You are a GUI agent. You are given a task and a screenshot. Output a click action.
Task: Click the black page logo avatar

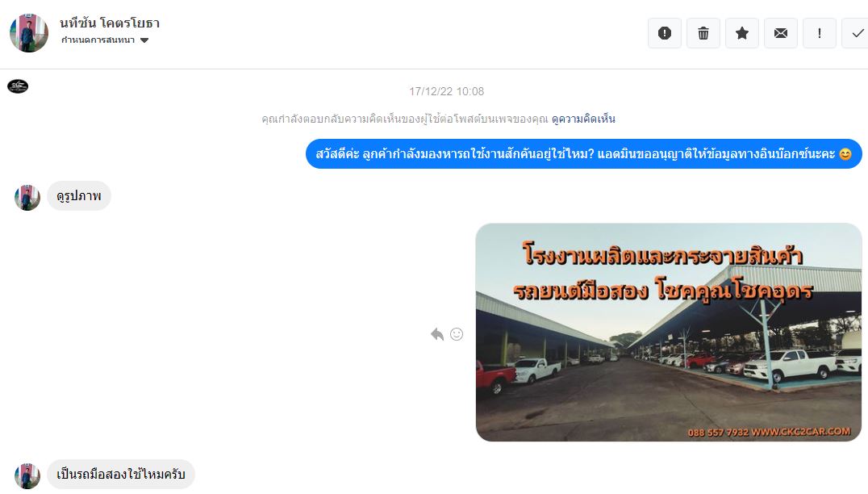(18, 86)
